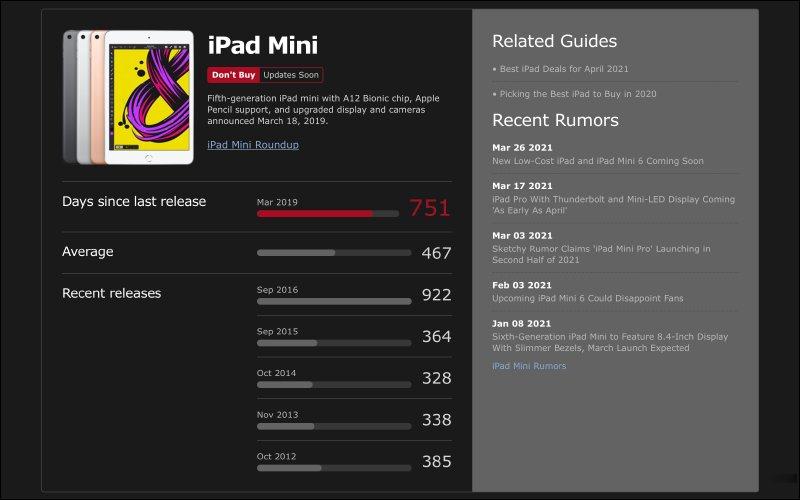Click the Oct 2012 release bar
This screenshot has height=500, width=800.
(x=334, y=468)
